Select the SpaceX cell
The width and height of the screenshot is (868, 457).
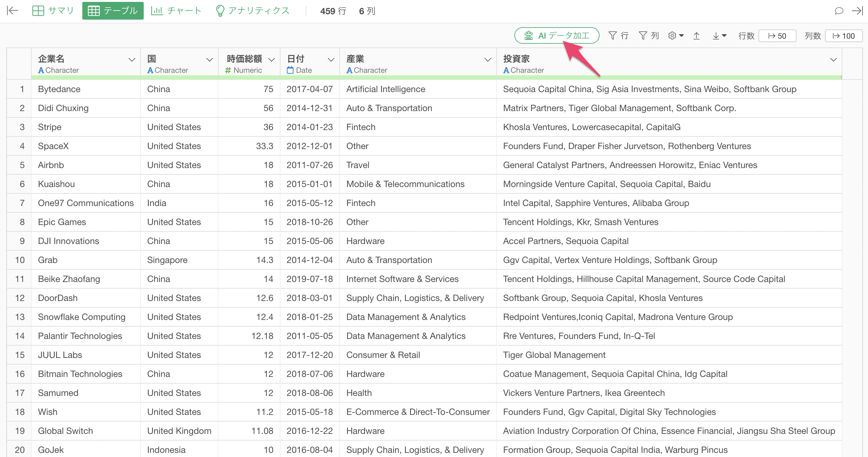coord(86,146)
